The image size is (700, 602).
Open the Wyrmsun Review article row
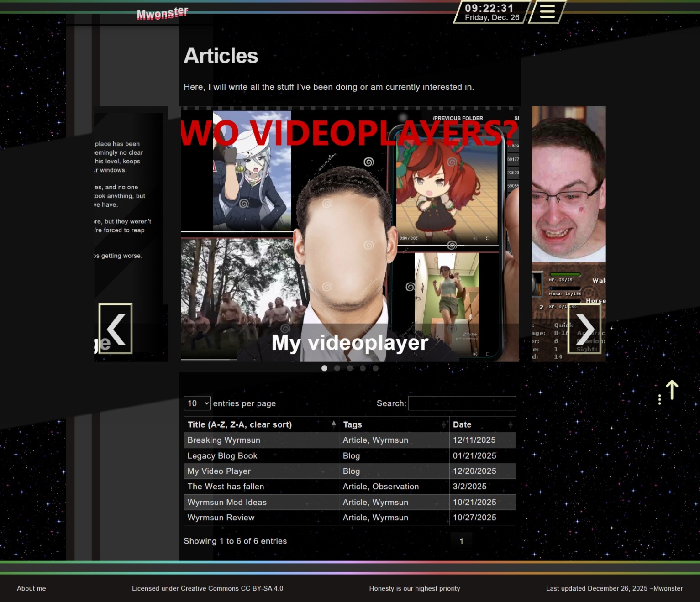click(221, 518)
